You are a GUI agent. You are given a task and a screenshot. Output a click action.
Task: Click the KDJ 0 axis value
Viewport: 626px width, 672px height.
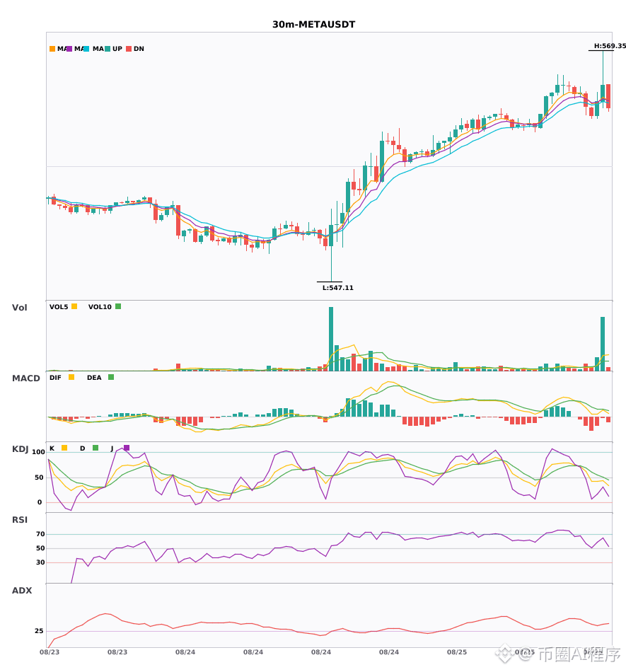coord(40,502)
